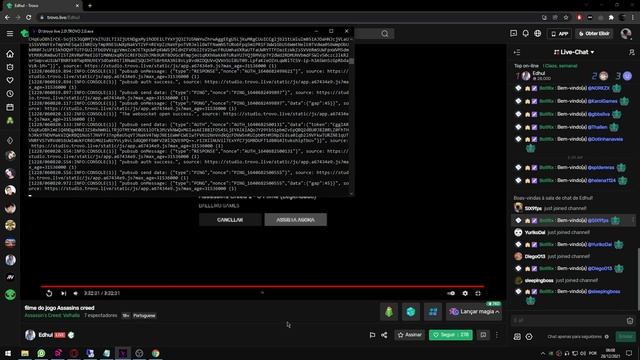
Task: Click the next/skip button in player
Action: 63,293
